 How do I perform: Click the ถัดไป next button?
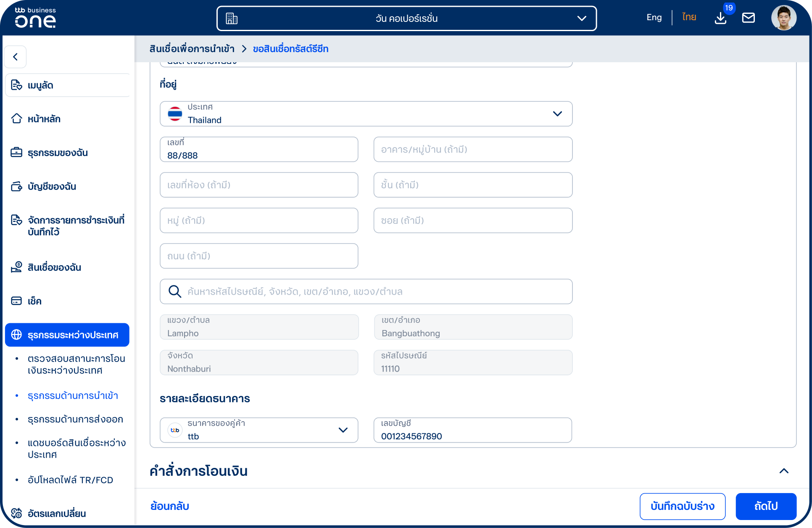(x=766, y=507)
